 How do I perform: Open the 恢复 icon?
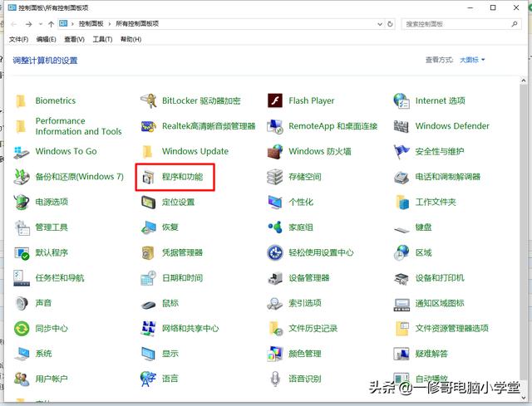coord(148,227)
